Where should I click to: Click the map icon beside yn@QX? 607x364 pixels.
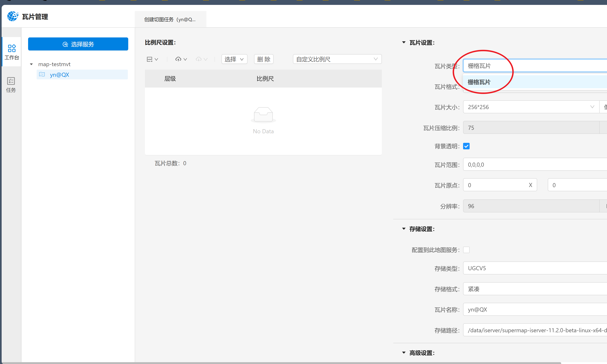[42, 74]
